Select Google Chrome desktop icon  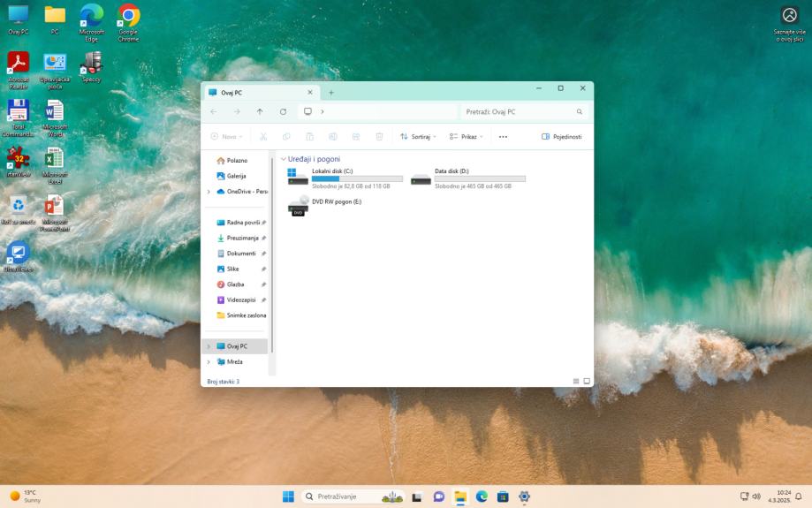click(128, 23)
